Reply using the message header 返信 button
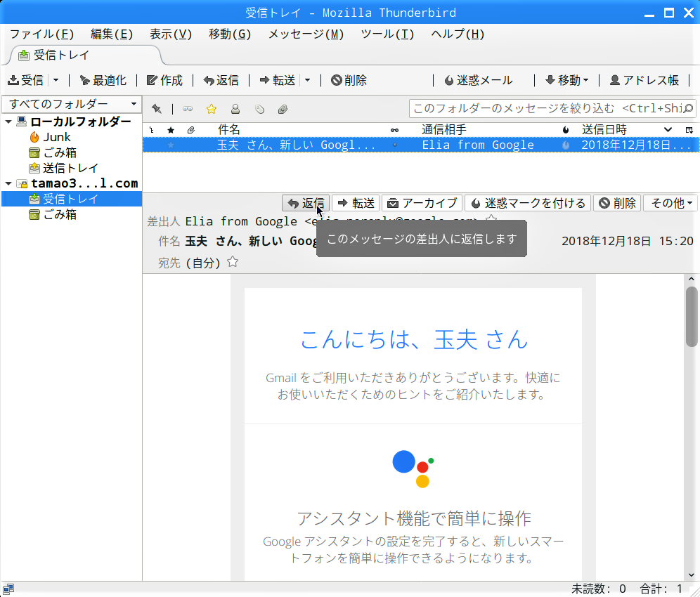 [x=306, y=203]
